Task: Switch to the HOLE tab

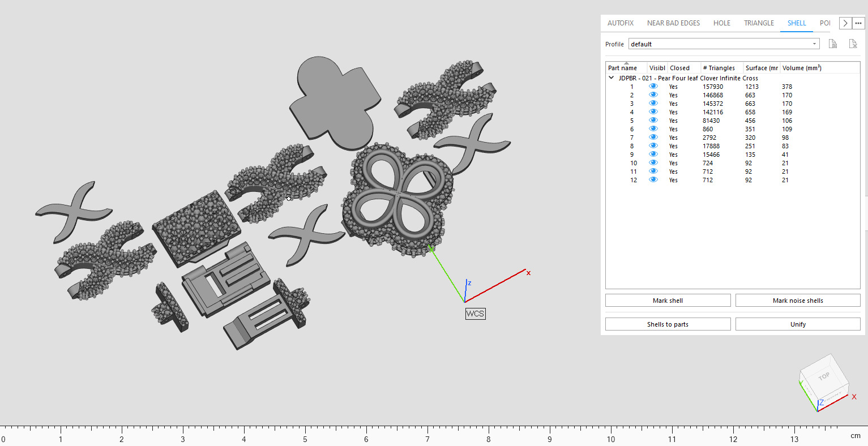Action: point(722,23)
